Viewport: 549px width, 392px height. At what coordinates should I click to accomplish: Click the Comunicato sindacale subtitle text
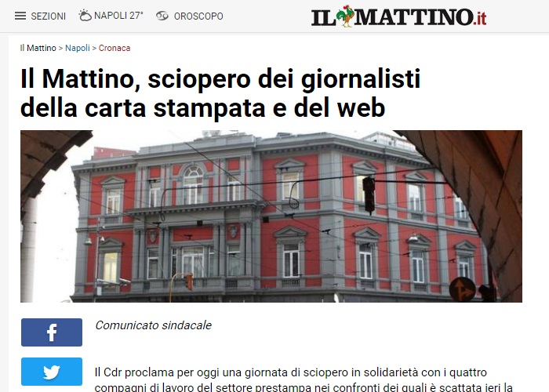(x=154, y=325)
